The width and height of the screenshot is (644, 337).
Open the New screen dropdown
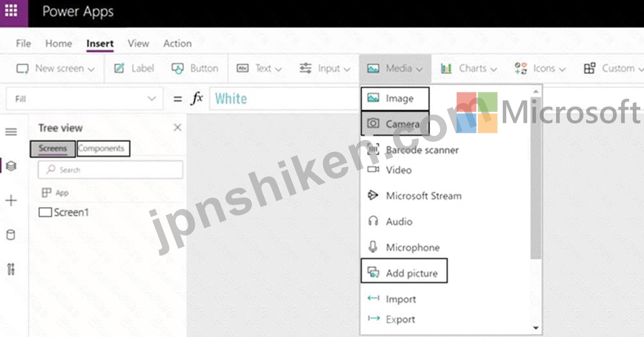point(56,68)
